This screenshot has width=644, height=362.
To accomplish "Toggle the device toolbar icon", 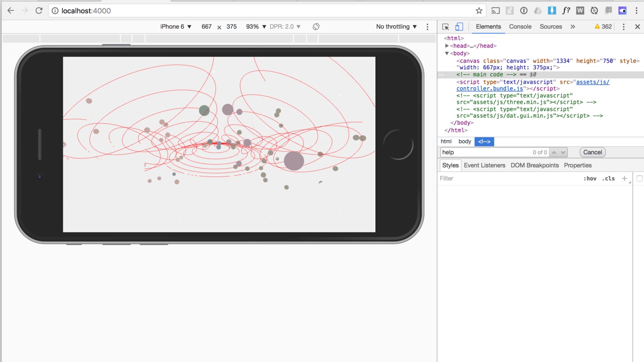I will coord(459,27).
